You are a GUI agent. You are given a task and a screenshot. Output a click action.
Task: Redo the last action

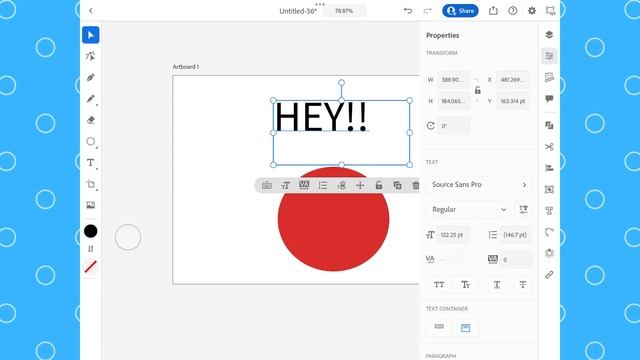pyautogui.click(x=427, y=11)
